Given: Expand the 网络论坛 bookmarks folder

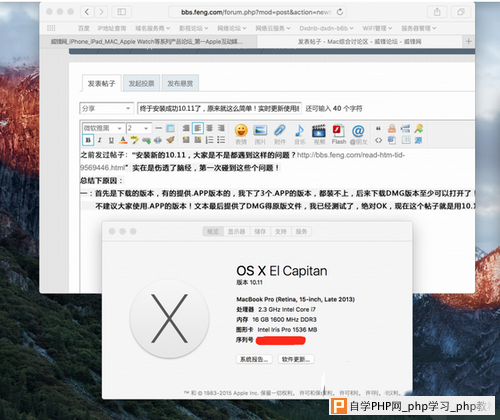Looking at the screenshot, I should coord(232,28).
